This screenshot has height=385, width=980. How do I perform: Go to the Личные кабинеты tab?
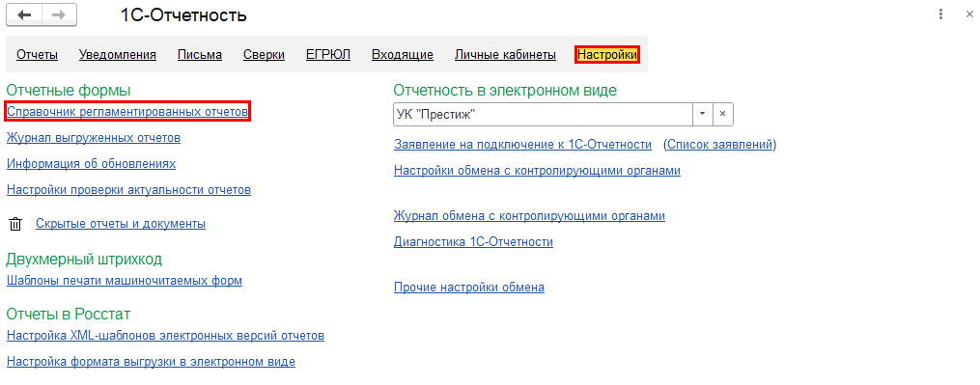(505, 55)
